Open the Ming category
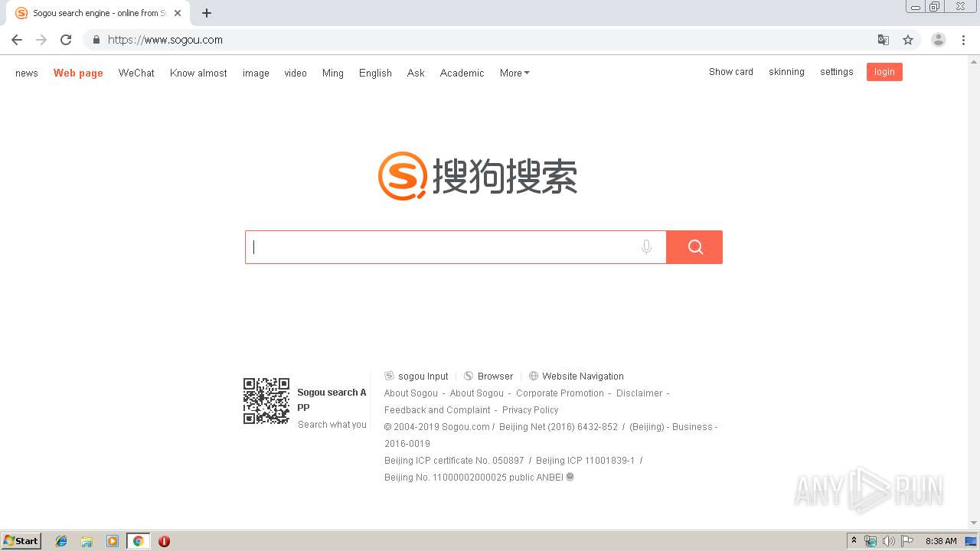 click(333, 73)
